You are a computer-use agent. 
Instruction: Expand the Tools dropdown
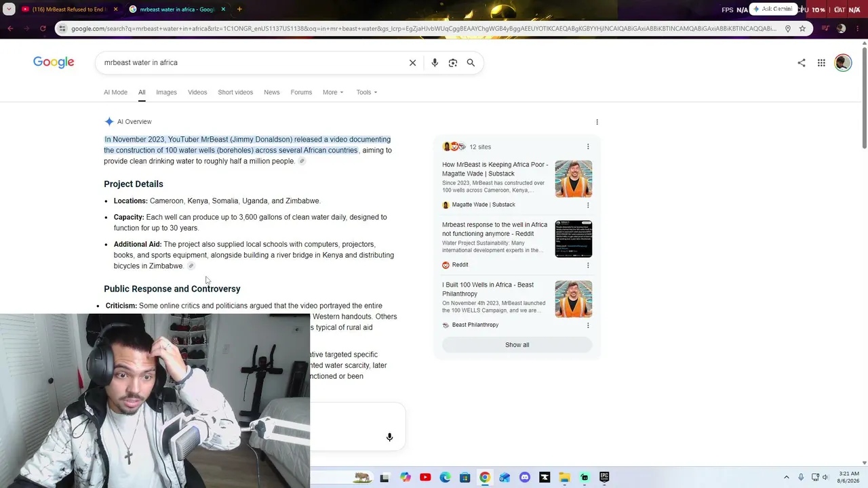click(x=367, y=92)
